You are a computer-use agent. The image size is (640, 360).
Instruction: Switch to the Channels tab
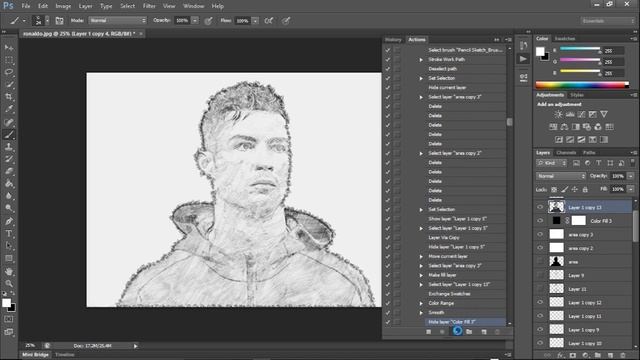coord(566,153)
